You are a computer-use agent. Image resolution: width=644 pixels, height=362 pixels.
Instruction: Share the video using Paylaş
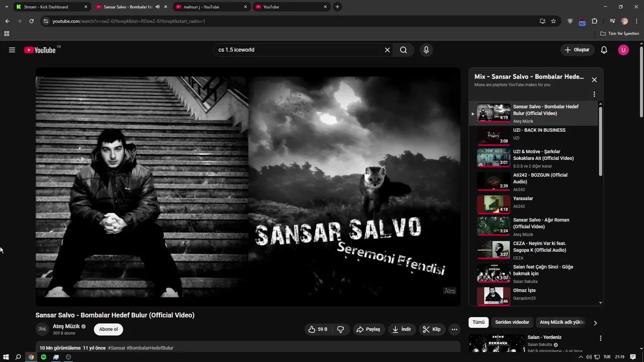368,329
